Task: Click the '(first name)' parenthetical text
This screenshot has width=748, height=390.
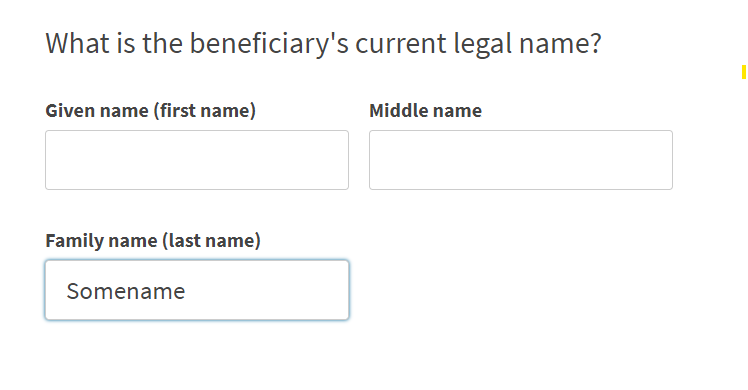Action: click(x=205, y=111)
